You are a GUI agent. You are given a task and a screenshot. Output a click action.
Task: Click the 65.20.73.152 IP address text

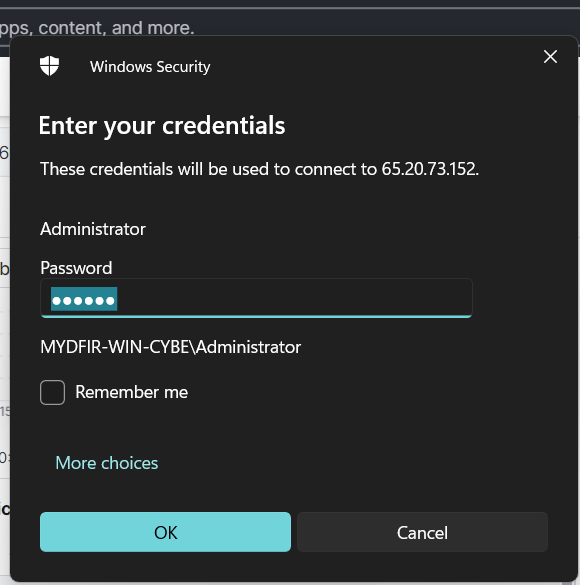click(x=430, y=169)
